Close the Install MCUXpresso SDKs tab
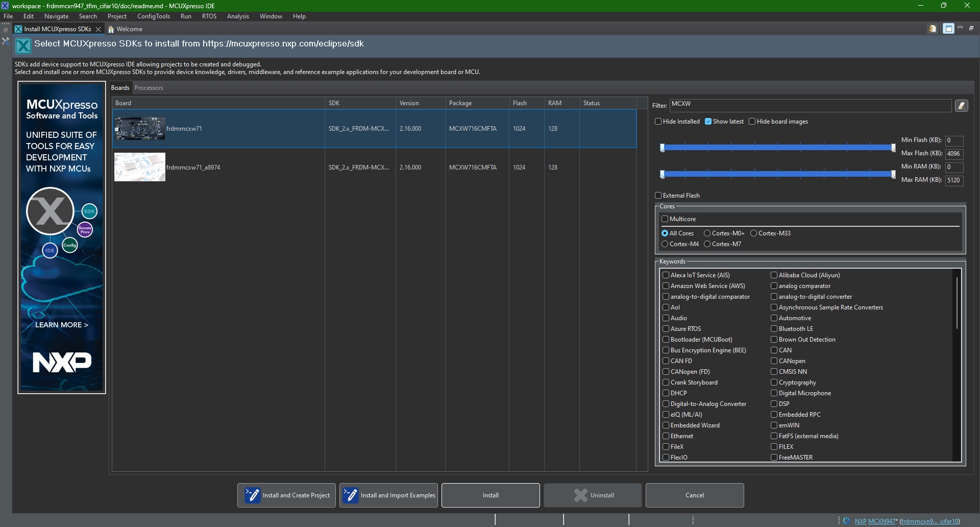 98,29
